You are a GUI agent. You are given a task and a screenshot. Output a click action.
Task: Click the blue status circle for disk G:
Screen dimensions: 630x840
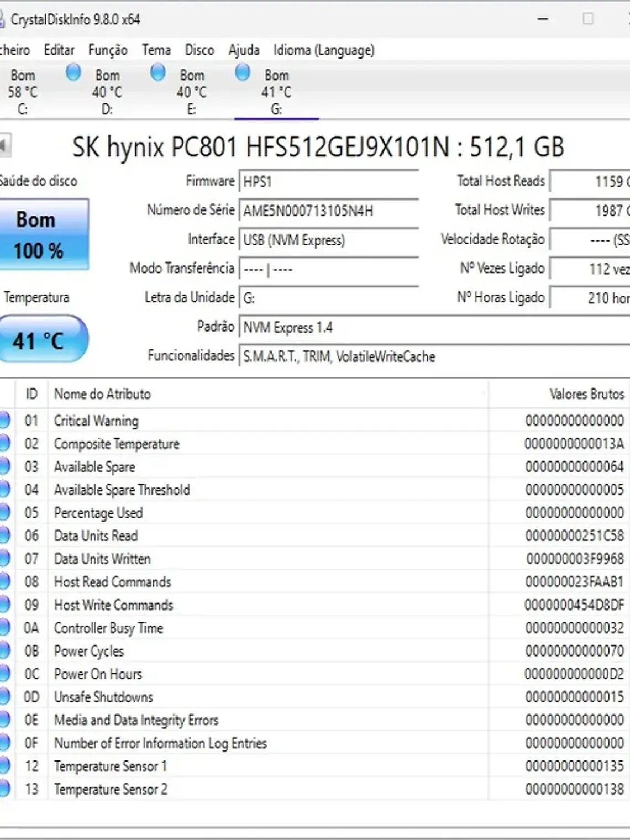click(x=243, y=72)
